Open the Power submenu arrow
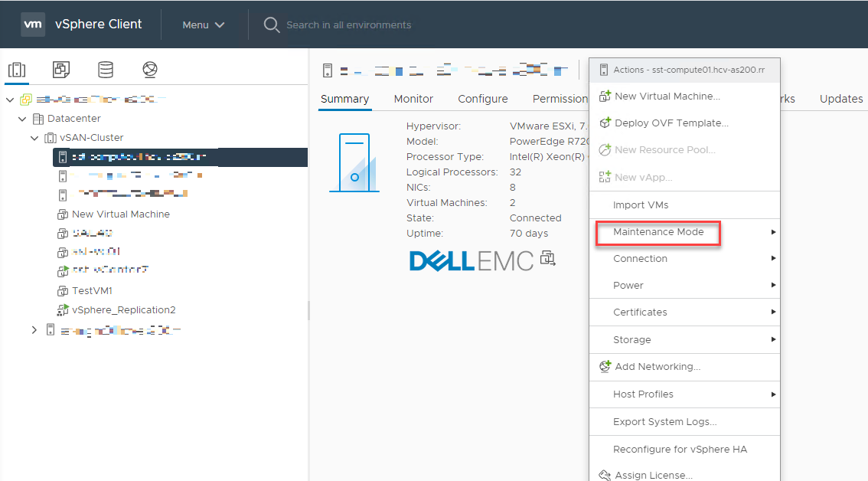 tap(774, 285)
